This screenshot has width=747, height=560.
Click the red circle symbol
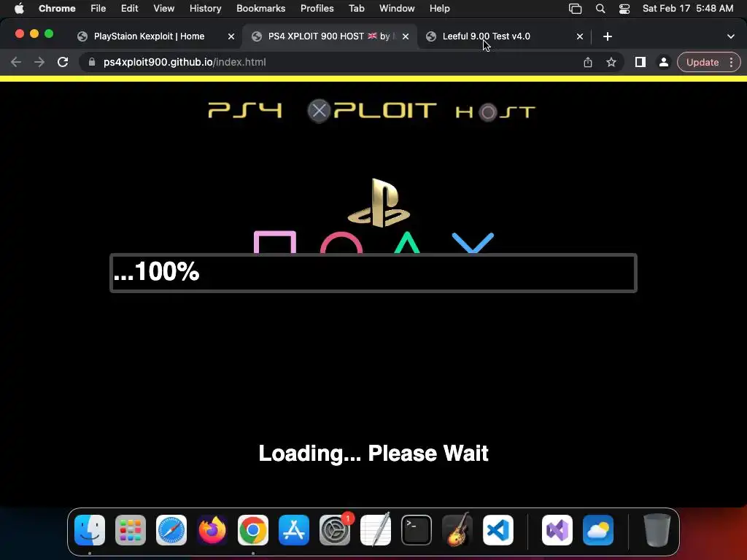[x=341, y=243]
